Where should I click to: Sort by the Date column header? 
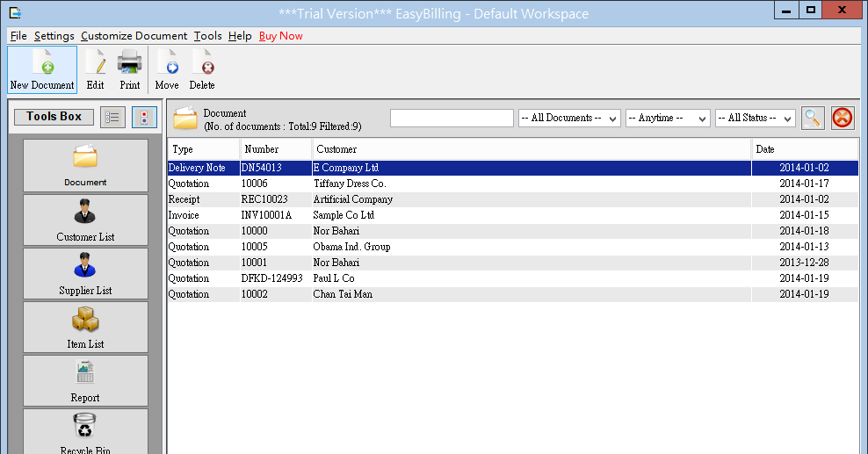click(x=805, y=149)
